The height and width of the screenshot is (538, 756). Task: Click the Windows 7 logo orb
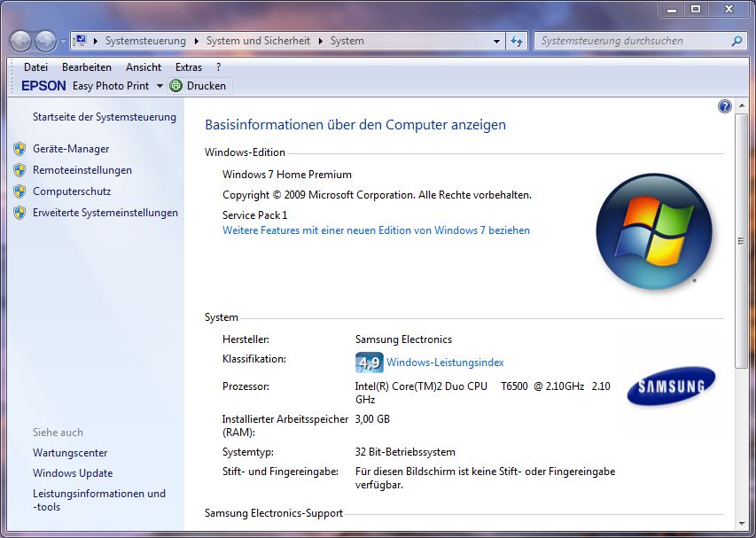(654, 231)
